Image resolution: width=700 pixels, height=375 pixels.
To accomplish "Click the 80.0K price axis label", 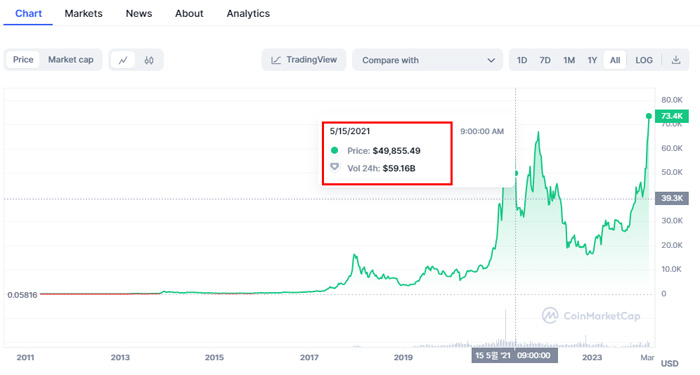I will tap(671, 100).
